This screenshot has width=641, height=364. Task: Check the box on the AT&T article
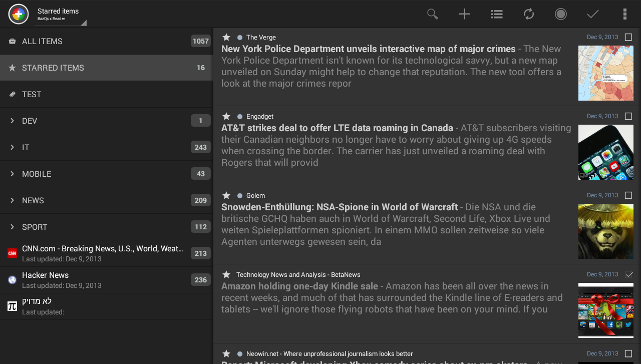click(x=629, y=116)
